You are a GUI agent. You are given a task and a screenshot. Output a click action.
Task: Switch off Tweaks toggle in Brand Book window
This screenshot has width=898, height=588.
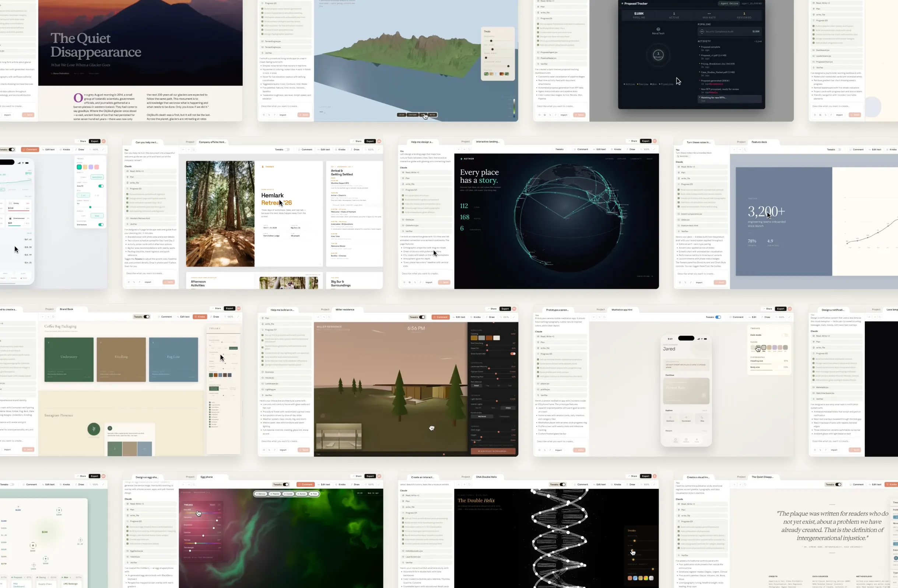coord(147,316)
